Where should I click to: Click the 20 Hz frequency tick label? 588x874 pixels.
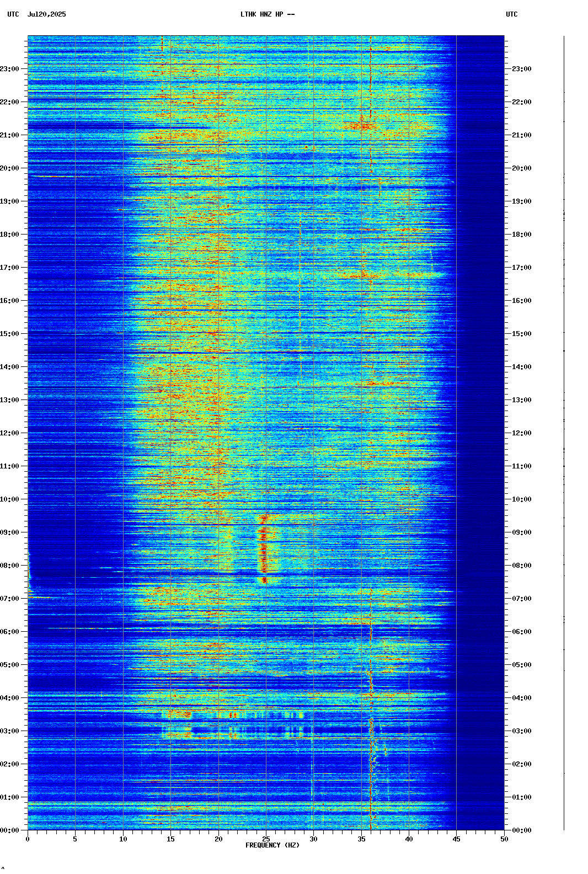218,839
